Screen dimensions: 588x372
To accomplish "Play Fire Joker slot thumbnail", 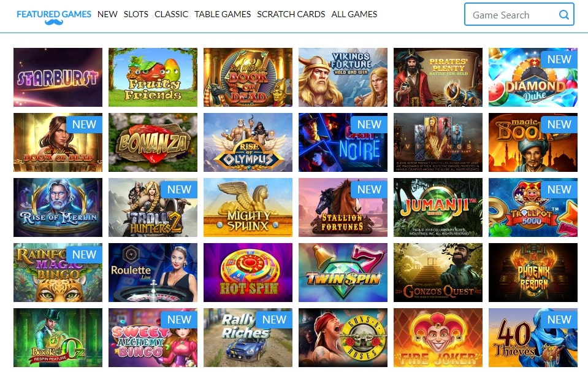I will coord(438,338).
